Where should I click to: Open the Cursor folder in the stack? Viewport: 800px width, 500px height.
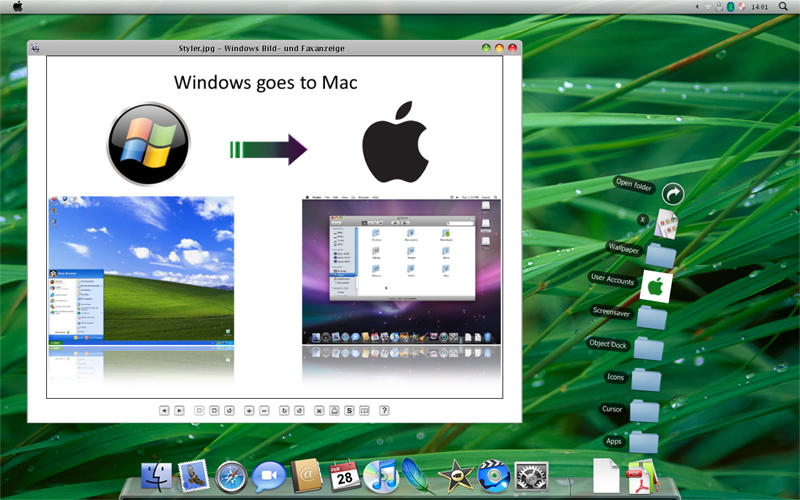(644, 411)
